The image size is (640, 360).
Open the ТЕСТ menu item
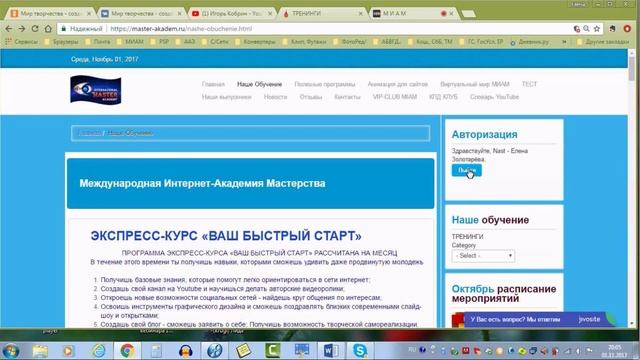click(x=529, y=84)
